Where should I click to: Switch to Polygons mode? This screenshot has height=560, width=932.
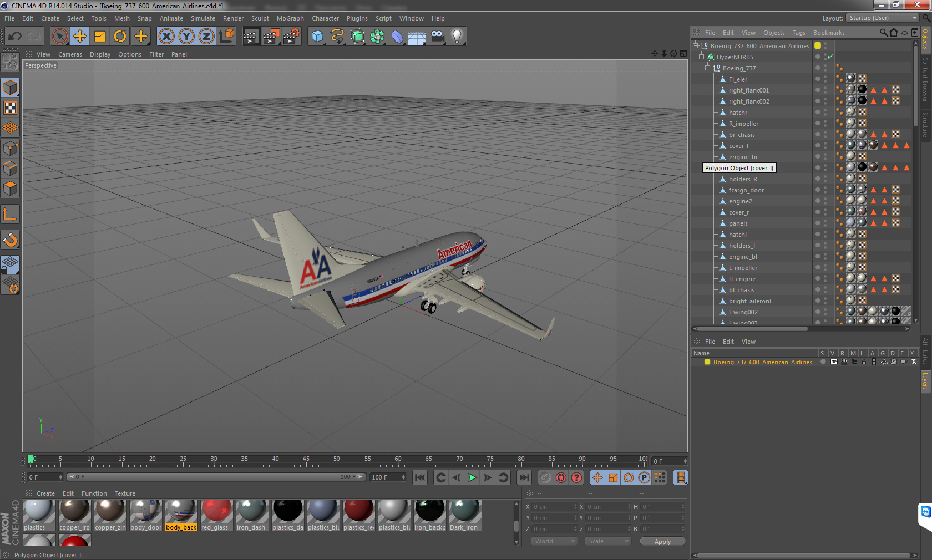(11, 189)
